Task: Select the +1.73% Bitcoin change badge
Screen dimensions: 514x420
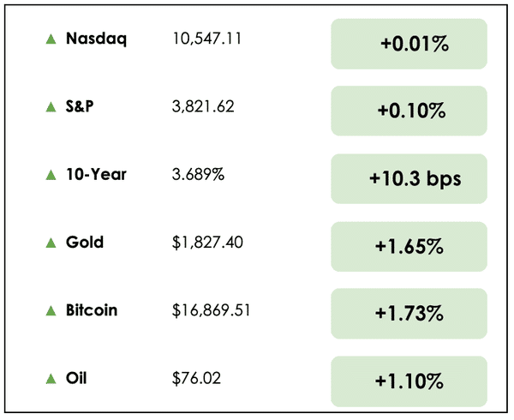Action: [x=409, y=314]
